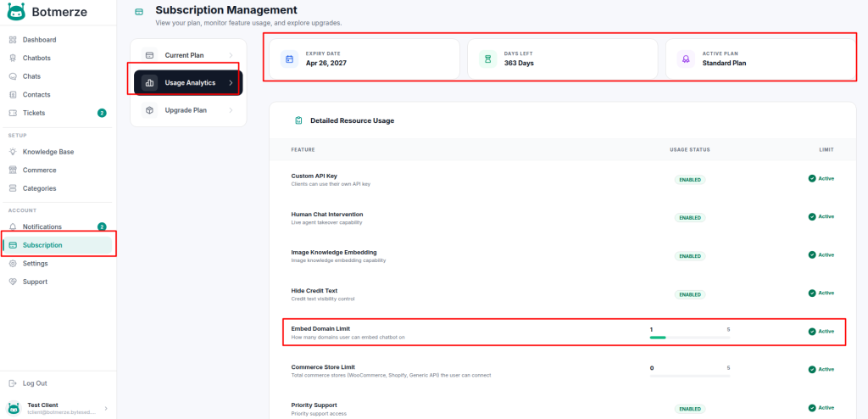
Task: Click Active checkmark for Custom API Key
Action: (812, 178)
